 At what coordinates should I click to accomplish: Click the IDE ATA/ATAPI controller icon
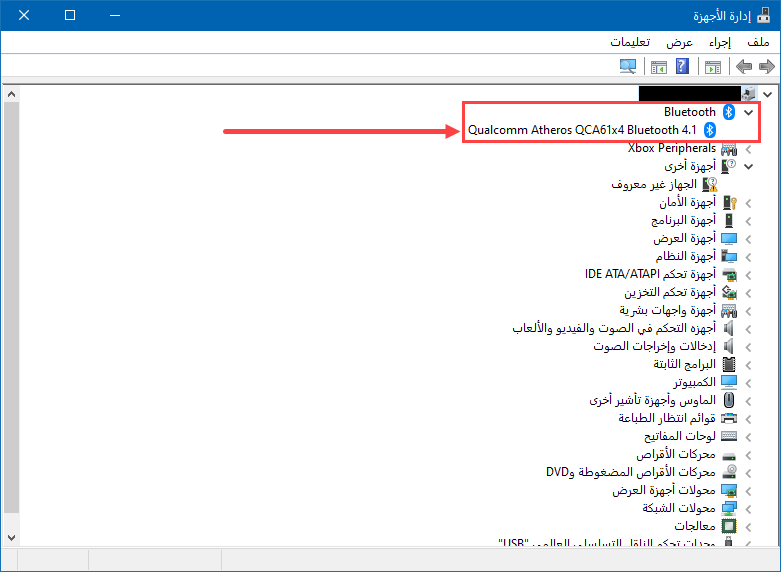click(729, 275)
